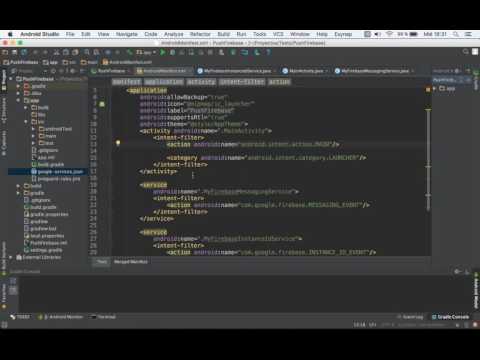Collapse the app module folder
Viewport: 480px width, 360px height.
point(18,100)
